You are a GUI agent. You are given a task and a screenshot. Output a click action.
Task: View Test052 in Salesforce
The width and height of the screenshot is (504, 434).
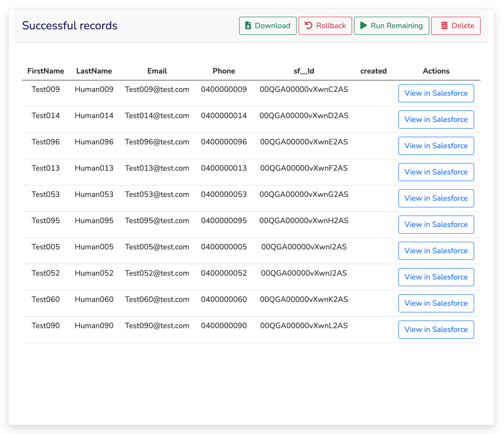click(x=436, y=277)
